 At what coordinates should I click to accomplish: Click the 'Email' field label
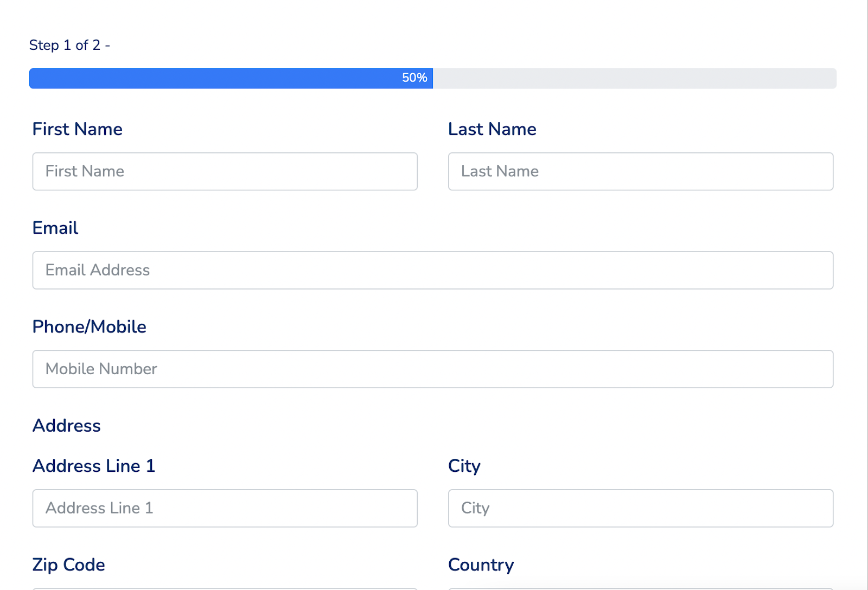(55, 228)
